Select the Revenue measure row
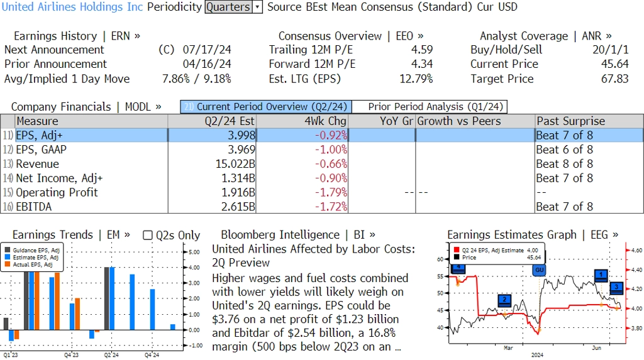 click(x=322, y=164)
